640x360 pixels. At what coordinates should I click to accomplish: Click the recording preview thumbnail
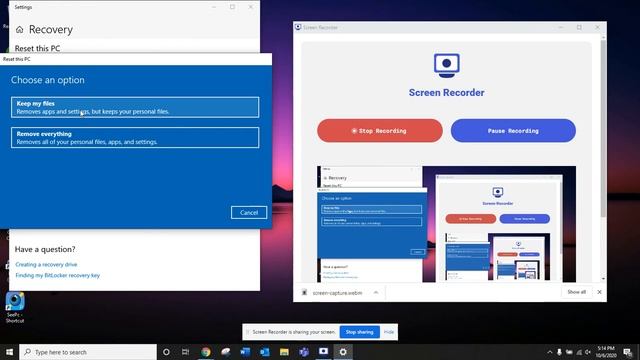coord(447,224)
